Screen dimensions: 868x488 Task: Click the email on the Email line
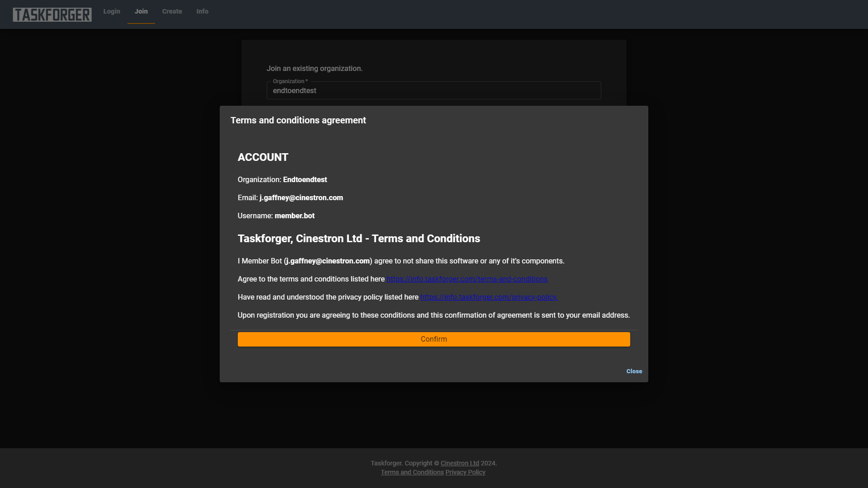tap(301, 198)
